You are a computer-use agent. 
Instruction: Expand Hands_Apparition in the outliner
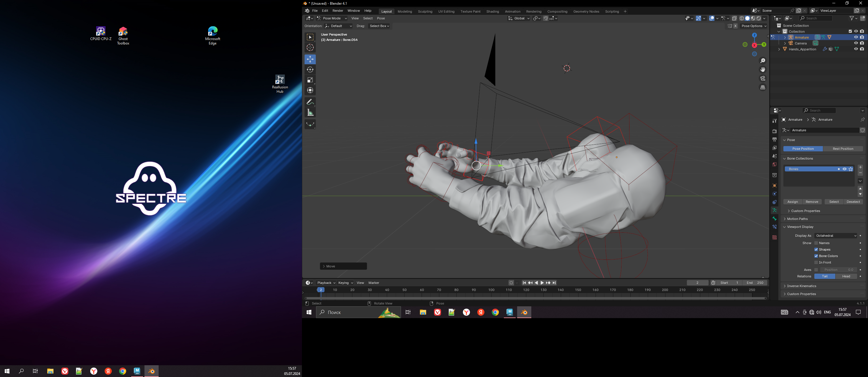click(779, 49)
